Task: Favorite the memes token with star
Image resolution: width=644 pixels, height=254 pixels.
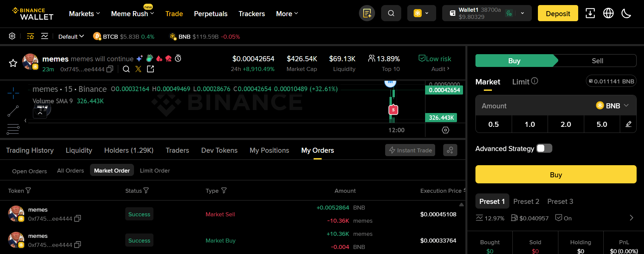Action: [13, 63]
